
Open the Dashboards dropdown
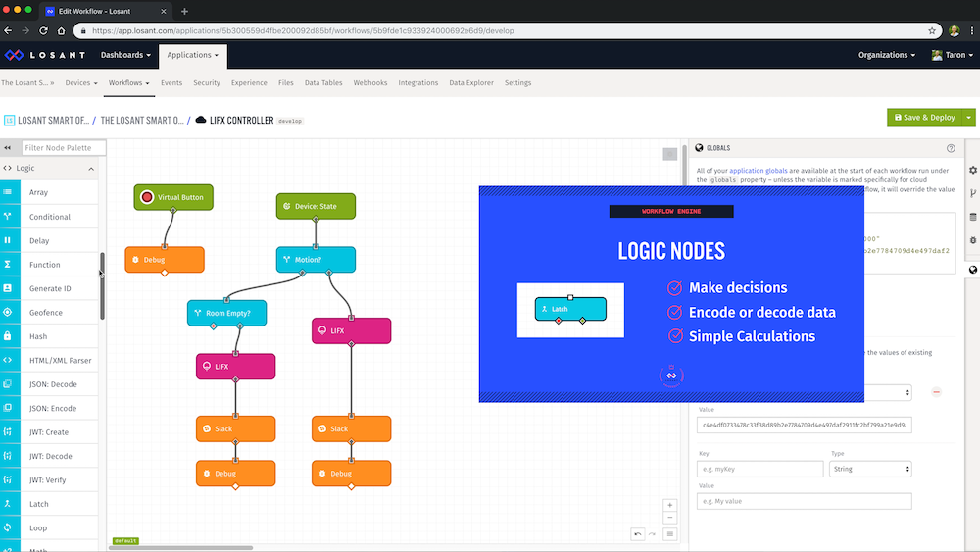pos(125,55)
